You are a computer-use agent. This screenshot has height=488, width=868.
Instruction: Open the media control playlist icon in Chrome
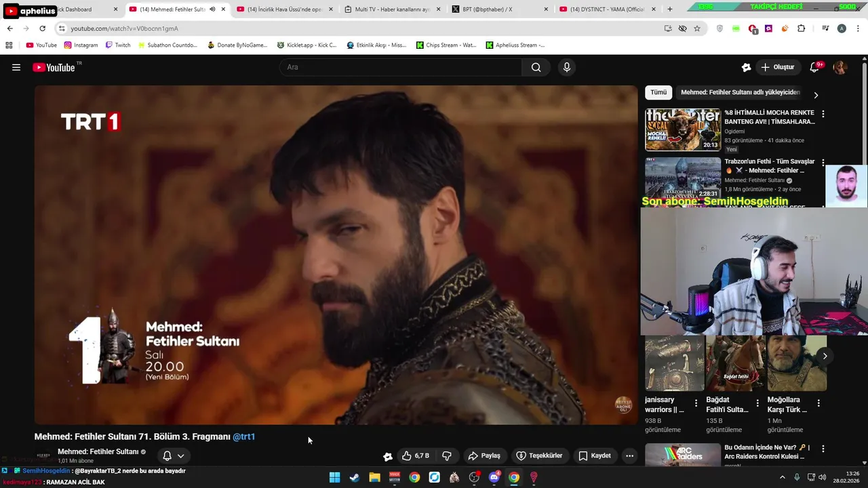click(825, 28)
